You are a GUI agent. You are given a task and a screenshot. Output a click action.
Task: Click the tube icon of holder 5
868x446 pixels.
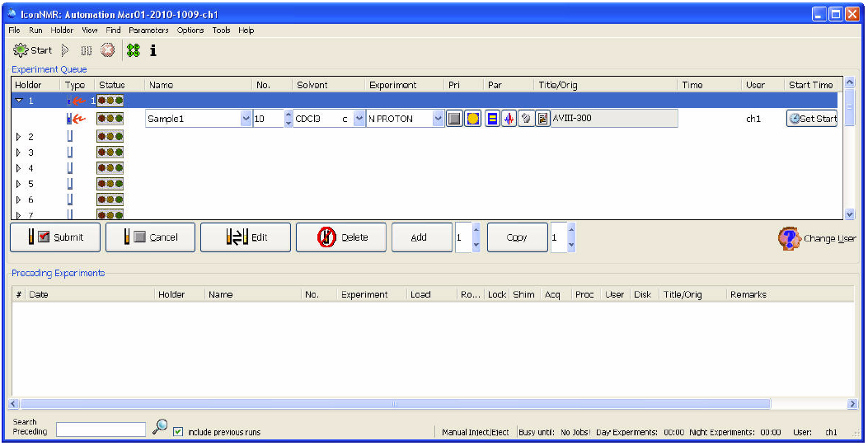pyautogui.click(x=70, y=183)
